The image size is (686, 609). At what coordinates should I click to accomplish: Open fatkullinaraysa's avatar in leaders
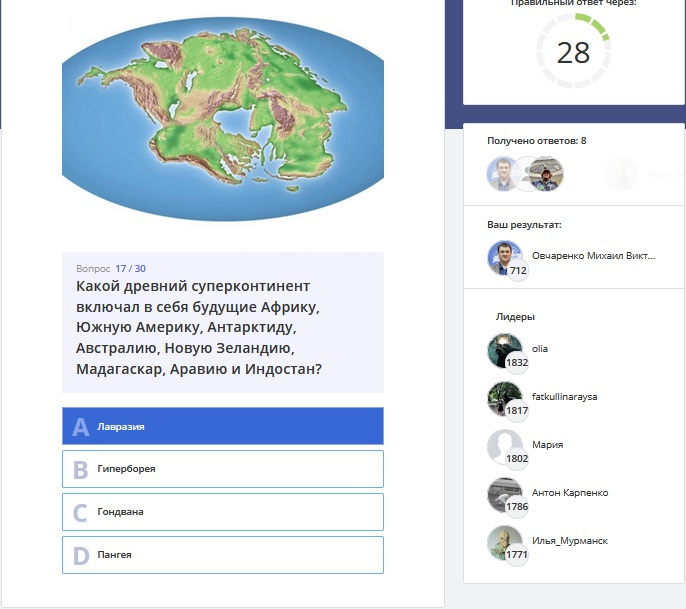click(x=504, y=399)
